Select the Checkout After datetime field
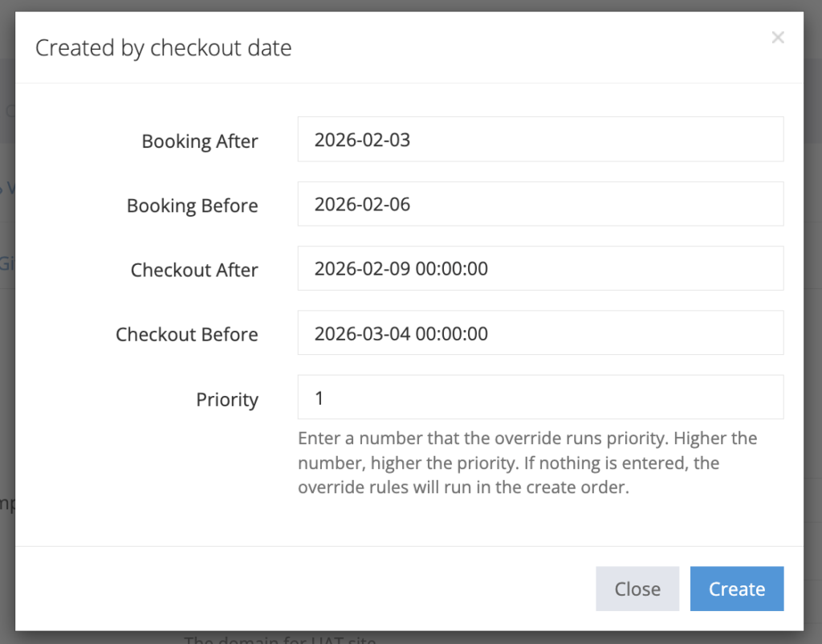 539,268
